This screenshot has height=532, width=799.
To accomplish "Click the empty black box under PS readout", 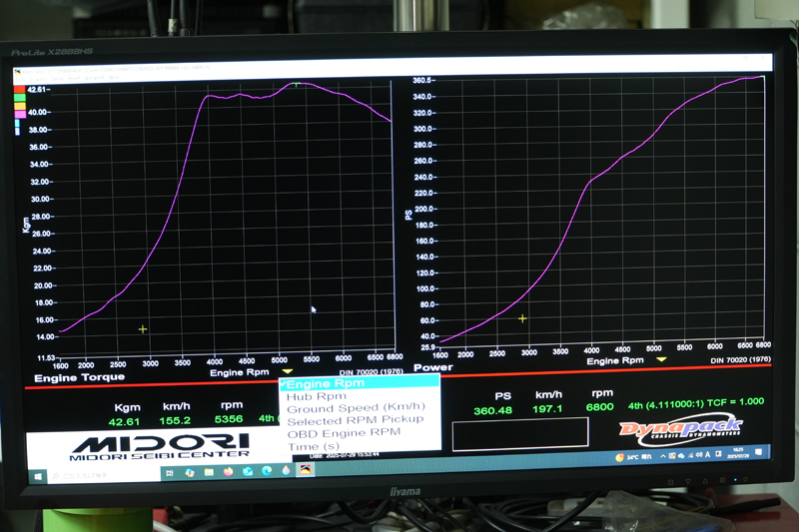I will 520,434.
